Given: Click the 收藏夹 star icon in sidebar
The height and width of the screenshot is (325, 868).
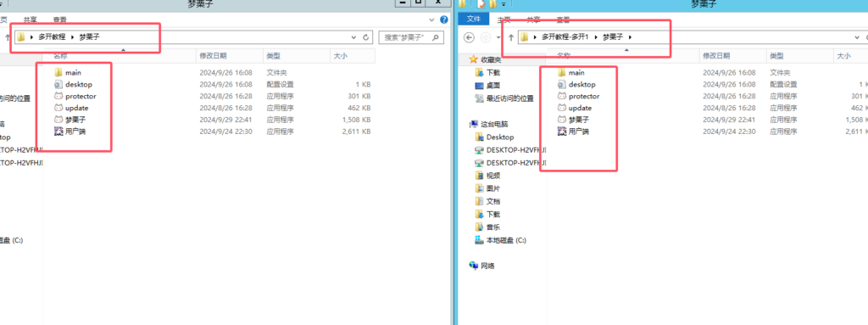Looking at the screenshot, I should 473,59.
